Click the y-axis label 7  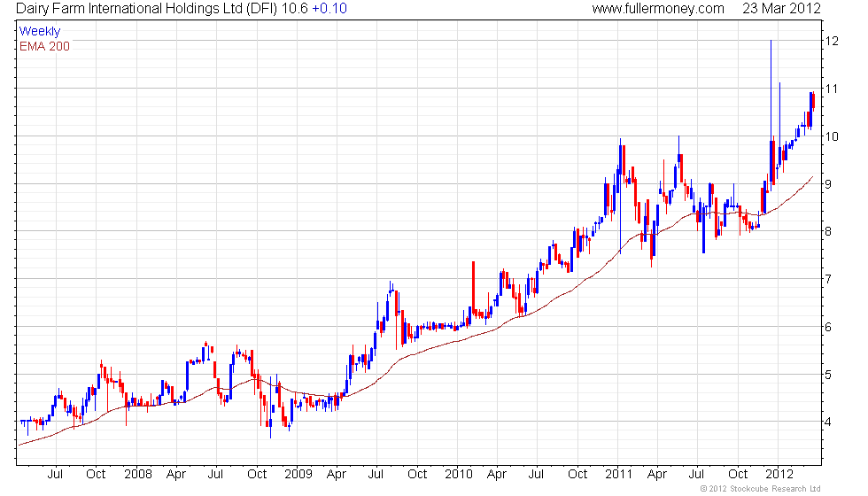pyautogui.click(x=829, y=279)
